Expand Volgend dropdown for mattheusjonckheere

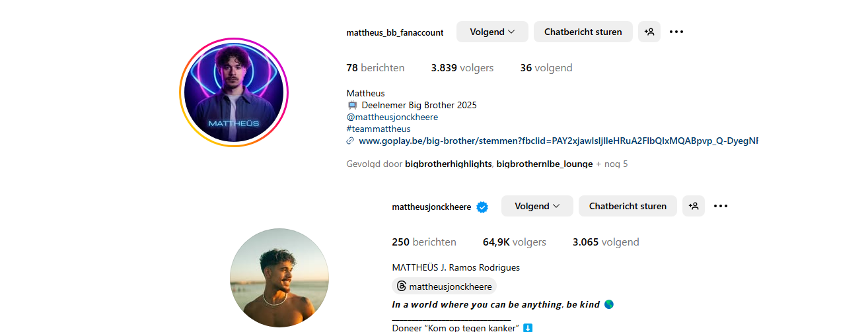(537, 206)
